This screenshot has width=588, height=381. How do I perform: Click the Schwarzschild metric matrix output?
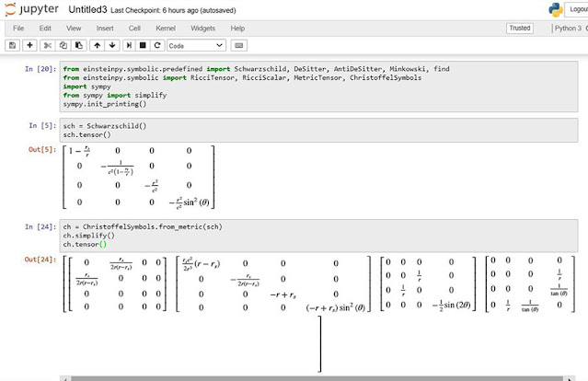point(139,177)
